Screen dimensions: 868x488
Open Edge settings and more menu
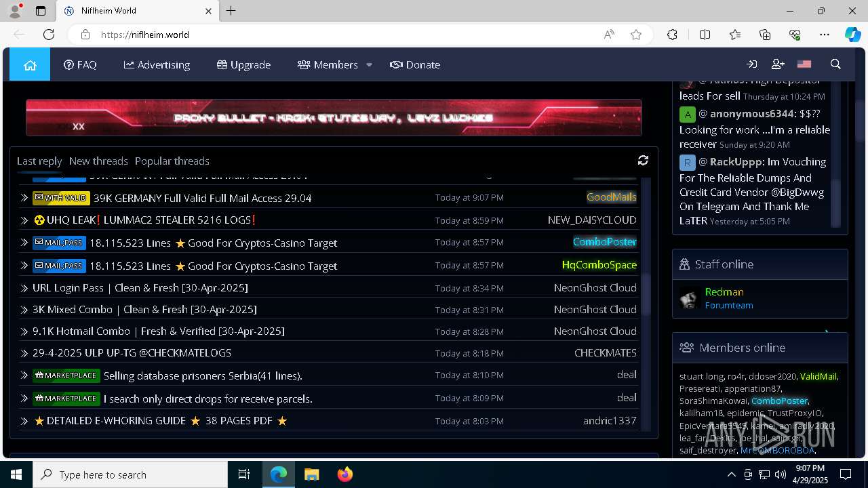tap(825, 35)
